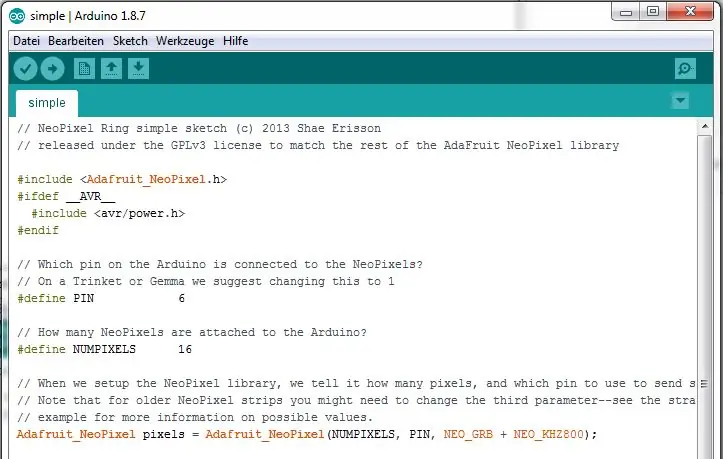723x459 pixels.
Task: Click the '#define NUMPIXELS' directive text
Action: pos(77,349)
